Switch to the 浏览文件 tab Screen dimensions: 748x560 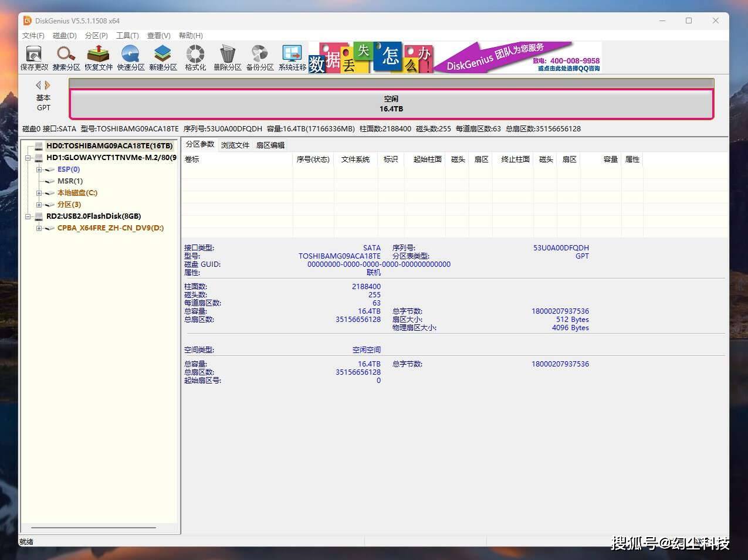tap(235, 145)
